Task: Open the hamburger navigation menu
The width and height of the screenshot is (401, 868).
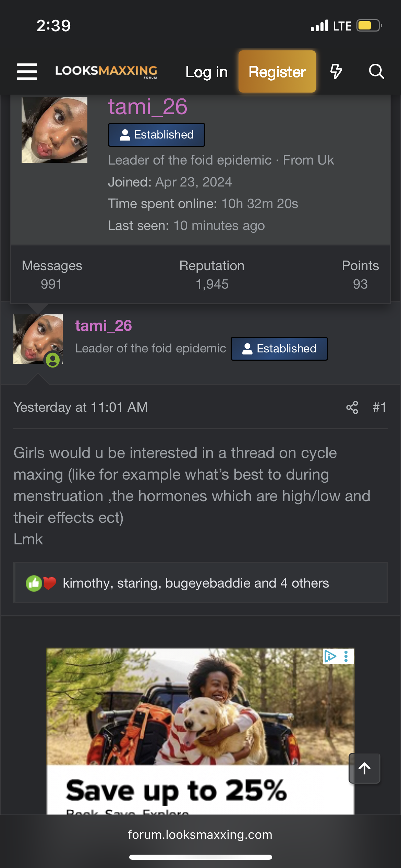Action: click(x=27, y=71)
